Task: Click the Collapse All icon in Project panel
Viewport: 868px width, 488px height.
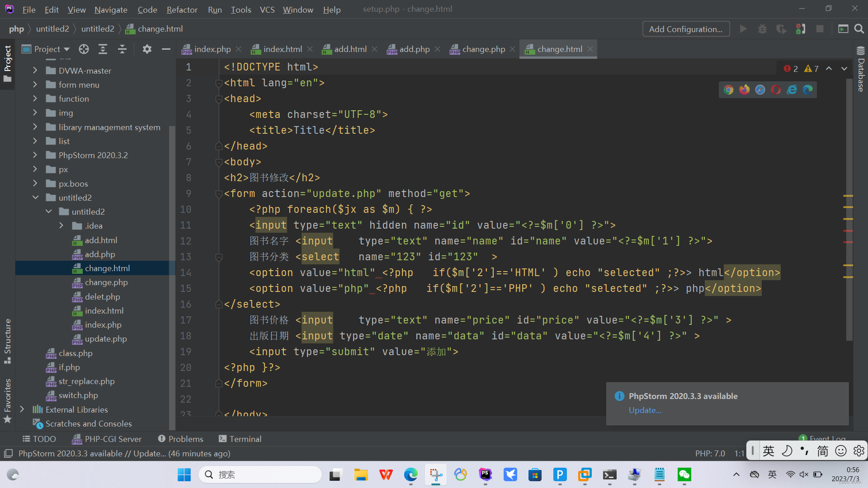Action: pyautogui.click(x=122, y=49)
